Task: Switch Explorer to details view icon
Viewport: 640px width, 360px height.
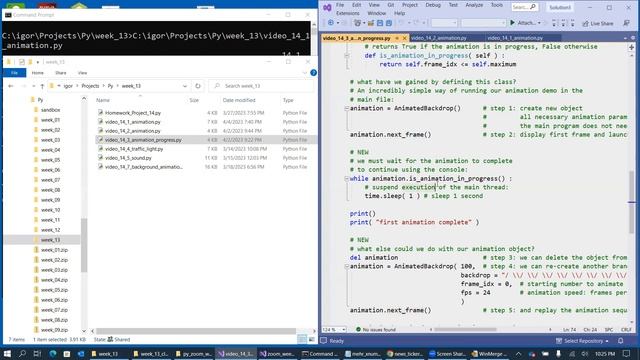Action: [302, 339]
